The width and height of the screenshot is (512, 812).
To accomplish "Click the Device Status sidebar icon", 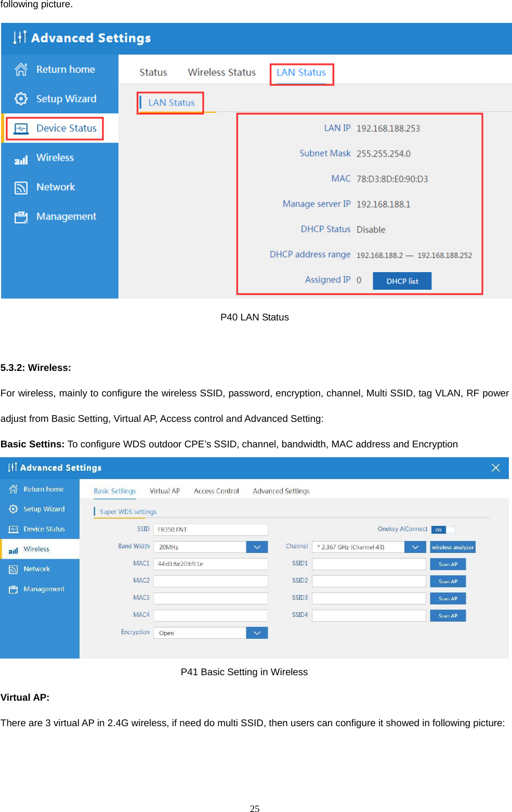I will [x=21, y=128].
